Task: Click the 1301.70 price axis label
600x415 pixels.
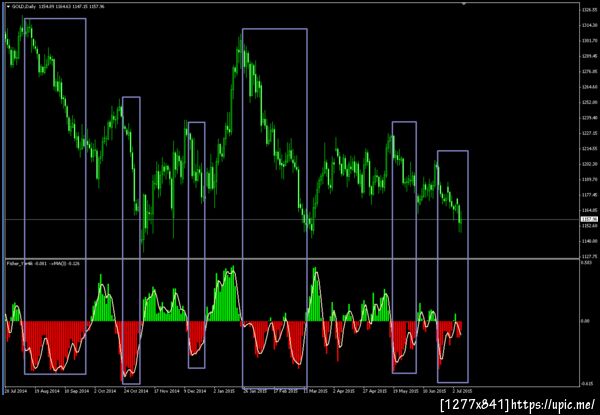Action: (589, 41)
